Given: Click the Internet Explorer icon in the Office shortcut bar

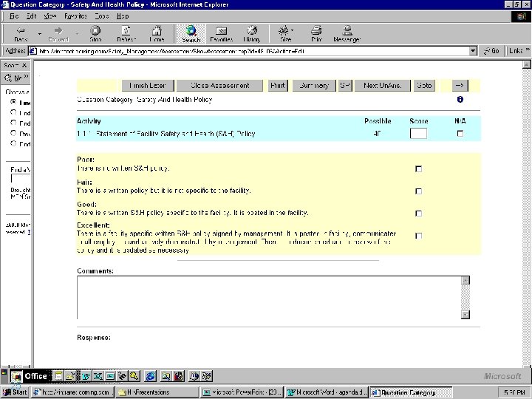Looking at the screenshot, I should [150, 376].
